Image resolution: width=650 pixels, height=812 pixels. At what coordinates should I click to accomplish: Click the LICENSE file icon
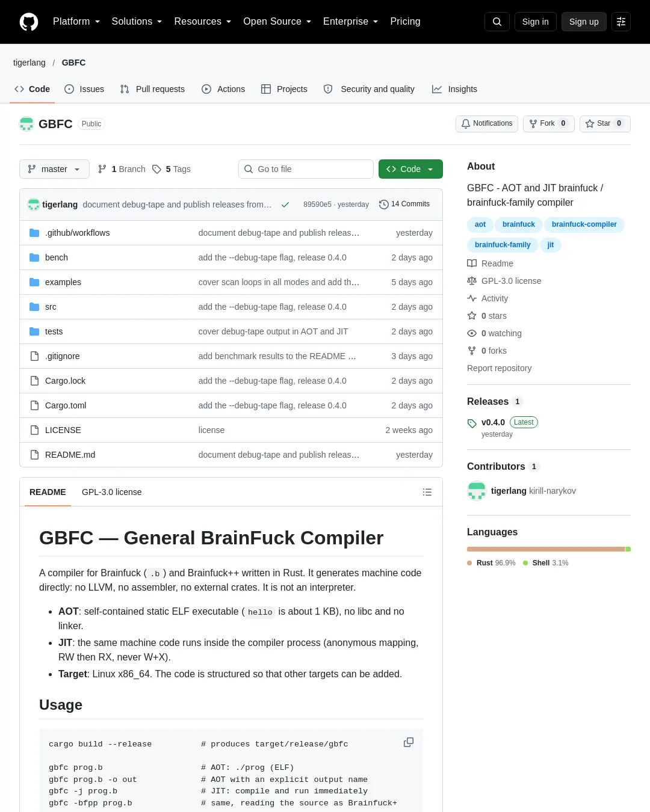(x=34, y=430)
